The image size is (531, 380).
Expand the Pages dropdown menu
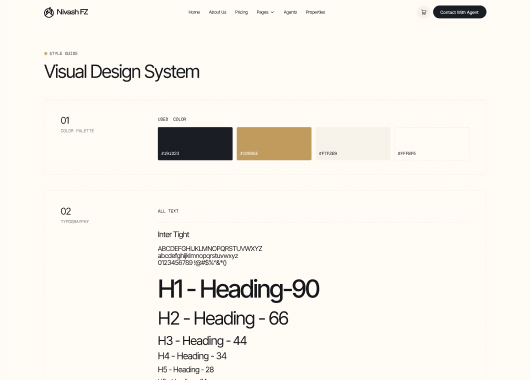(265, 12)
